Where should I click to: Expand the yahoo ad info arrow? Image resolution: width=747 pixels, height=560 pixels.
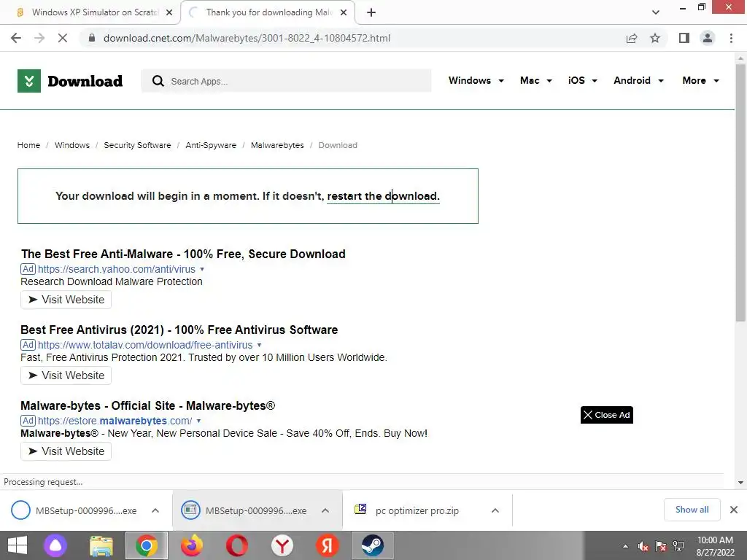[202, 269]
